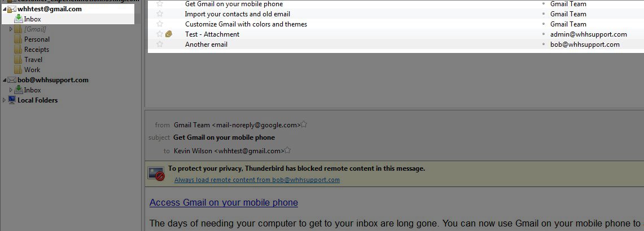Click the bob@whhsupport.com envelope icon

(x=12, y=80)
